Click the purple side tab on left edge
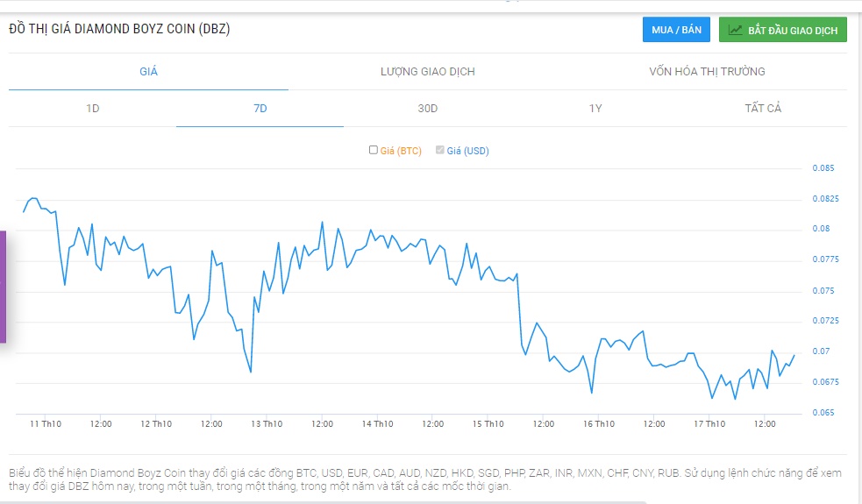This screenshot has height=504, width=862. click(3, 287)
